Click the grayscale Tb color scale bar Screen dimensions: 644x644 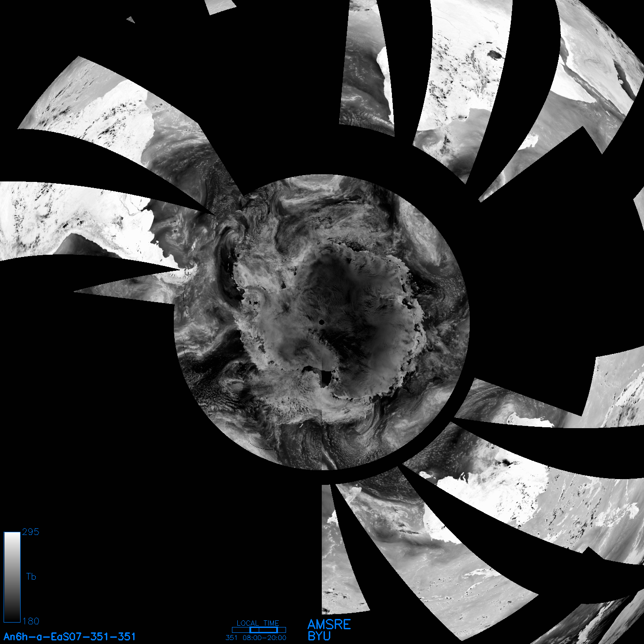12,577
